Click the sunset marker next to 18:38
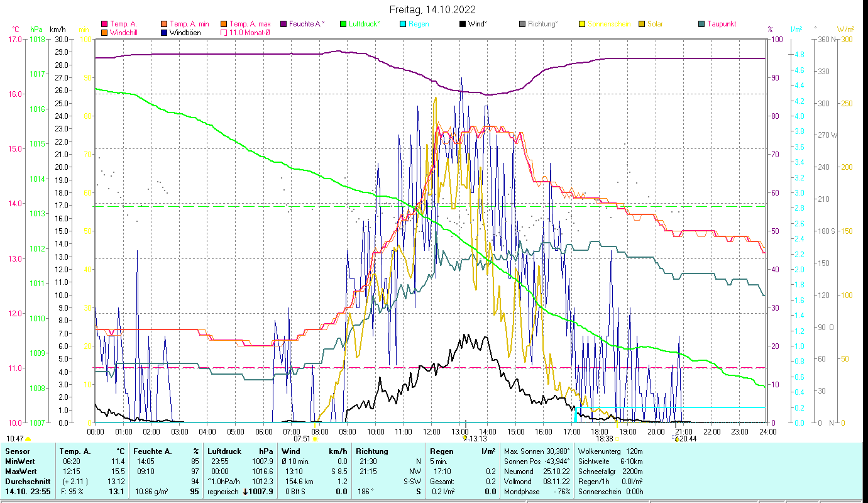This screenshot has width=868, height=503. pyautogui.click(x=617, y=439)
